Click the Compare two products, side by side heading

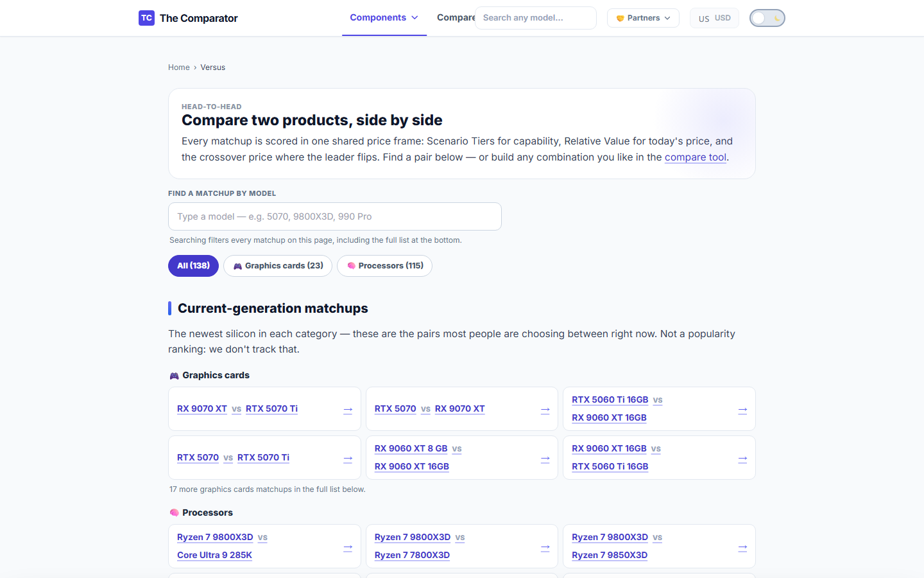pyautogui.click(x=312, y=121)
